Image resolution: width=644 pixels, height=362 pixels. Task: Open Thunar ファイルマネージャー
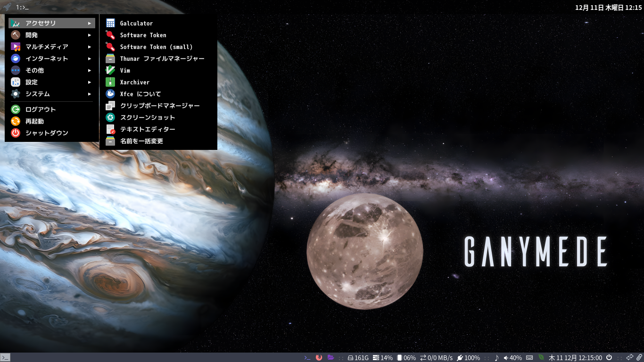click(x=158, y=58)
